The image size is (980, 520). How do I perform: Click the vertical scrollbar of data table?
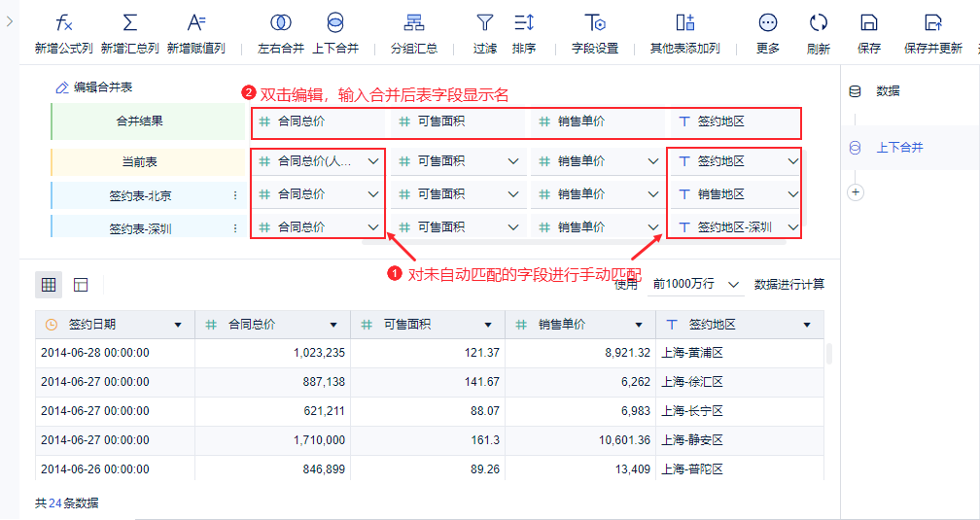(x=828, y=354)
